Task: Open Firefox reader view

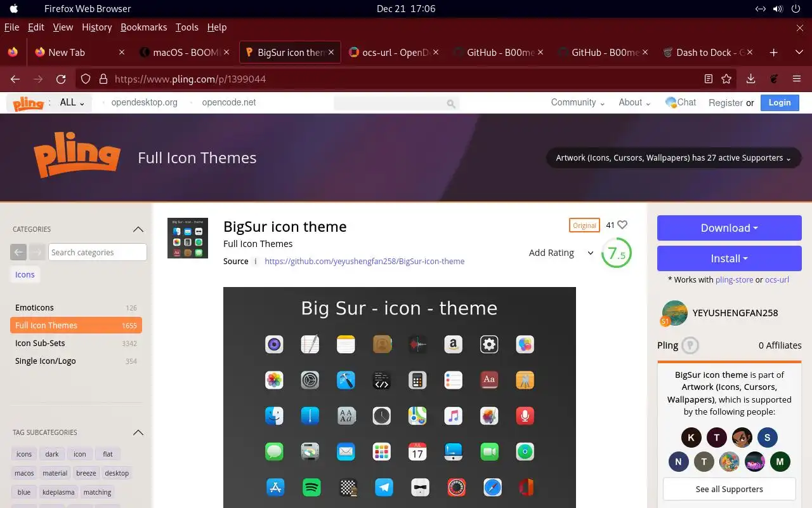Action: click(709, 79)
